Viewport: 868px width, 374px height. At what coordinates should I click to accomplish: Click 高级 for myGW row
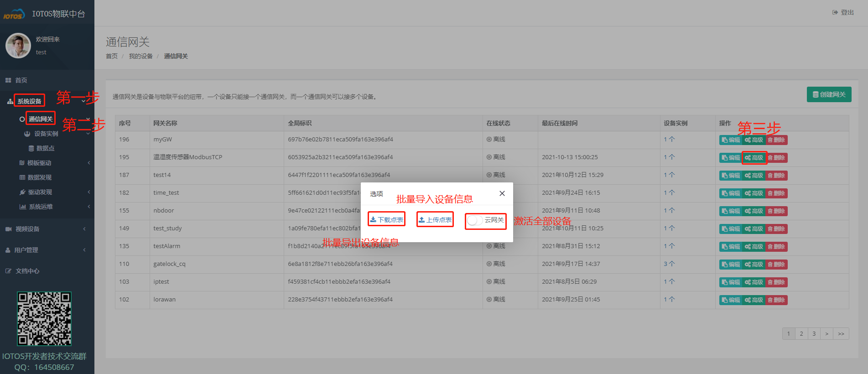(x=754, y=140)
